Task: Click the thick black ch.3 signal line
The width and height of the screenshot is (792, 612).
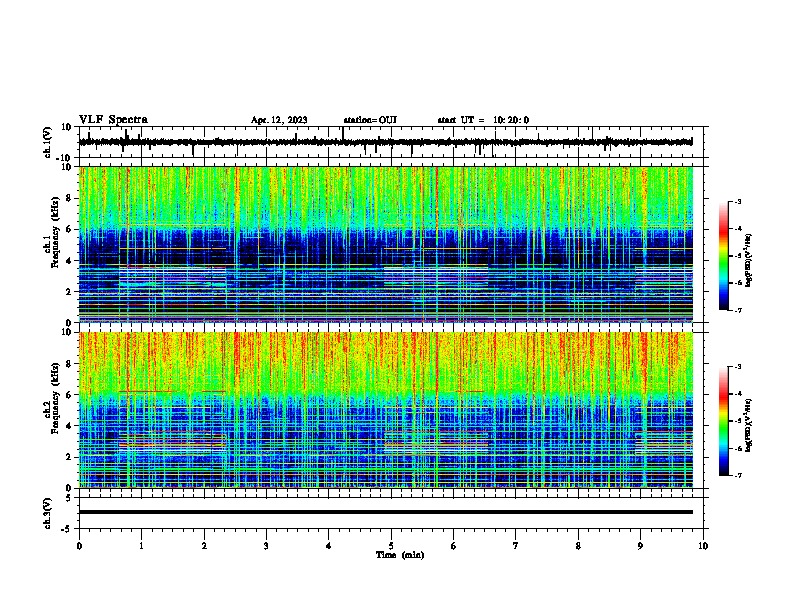Action: [x=385, y=512]
